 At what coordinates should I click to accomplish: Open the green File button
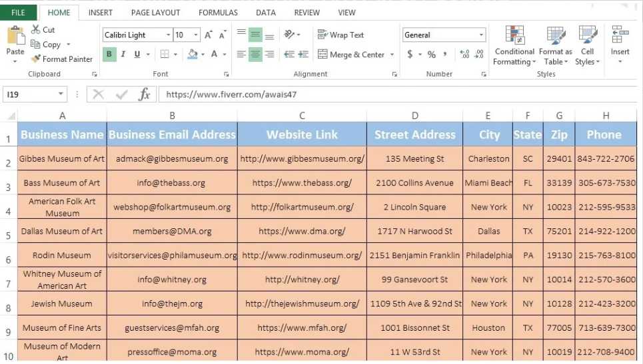pyautogui.click(x=18, y=13)
